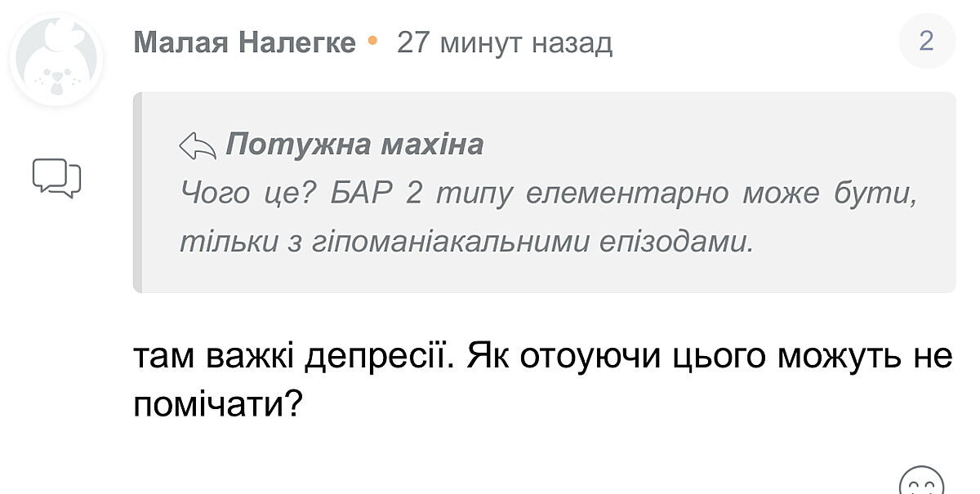This screenshot has width=980, height=494.
Task: Click the speech bubbles comment icon
Action: (56, 178)
